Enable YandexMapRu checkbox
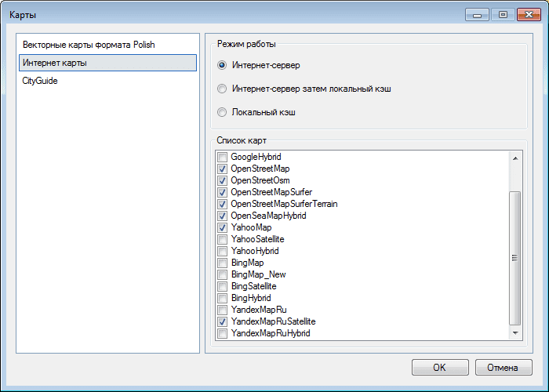Image resolution: width=549 pixels, height=392 pixels. (223, 310)
